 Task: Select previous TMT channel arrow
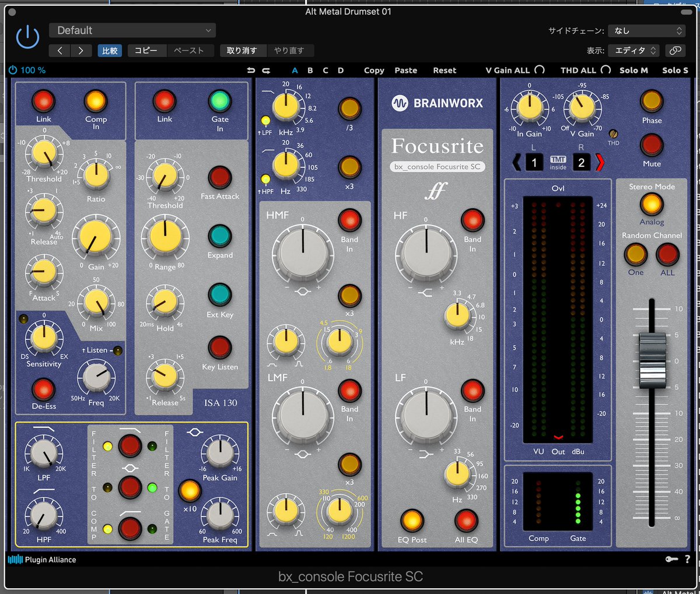point(517,162)
